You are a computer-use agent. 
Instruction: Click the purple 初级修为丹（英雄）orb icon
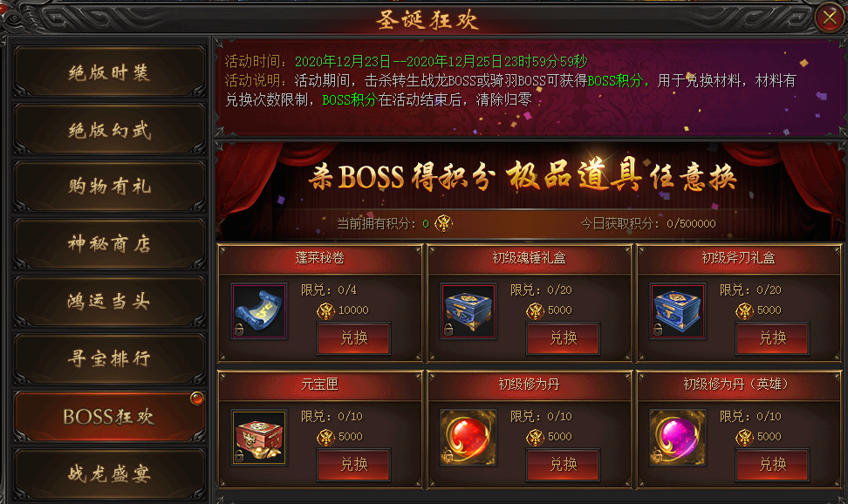pos(678,438)
